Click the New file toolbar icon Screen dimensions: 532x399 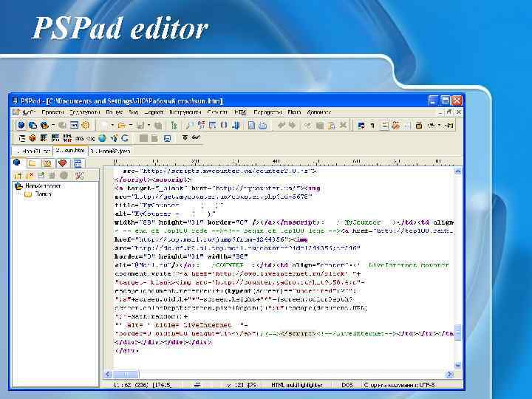pyautogui.click(x=104, y=125)
